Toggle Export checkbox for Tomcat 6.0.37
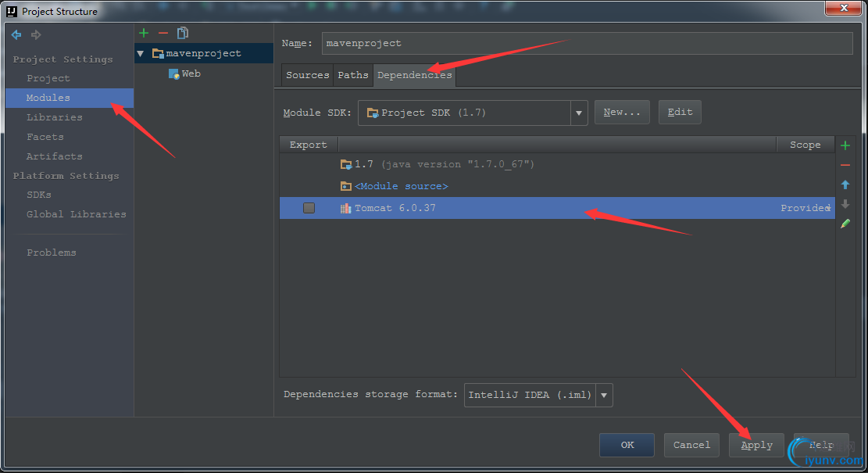Image resolution: width=868 pixels, height=473 pixels. pyautogui.click(x=309, y=208)
